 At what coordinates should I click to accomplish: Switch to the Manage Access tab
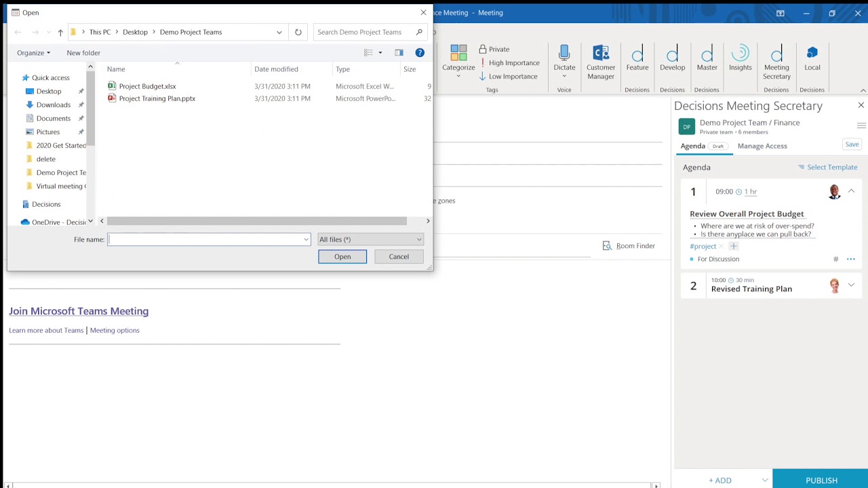[x=762, y=146]
